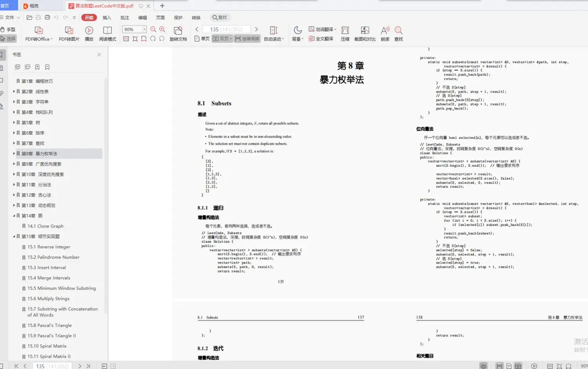This screenshot has width=588, height=369.
Task: Enter 阅读模式 reading mode
Action: pos(107,34)
